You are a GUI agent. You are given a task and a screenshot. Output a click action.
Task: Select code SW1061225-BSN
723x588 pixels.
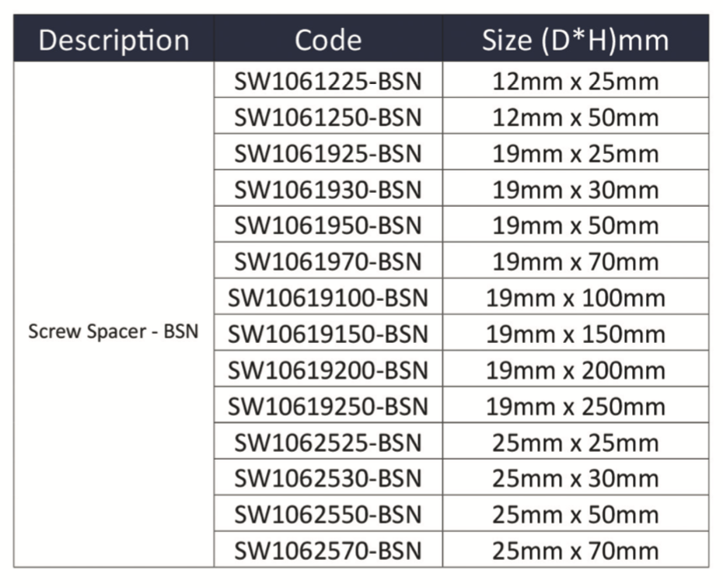pos(328,81)
